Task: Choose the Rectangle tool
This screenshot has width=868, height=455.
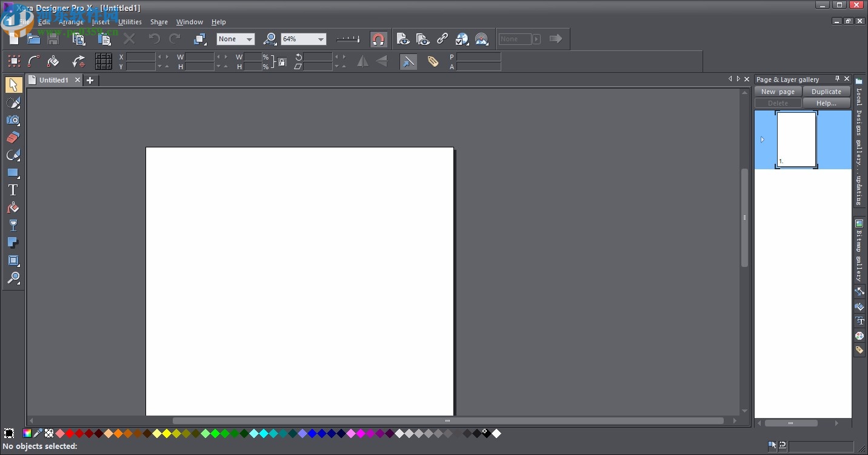Action: (x=13, y=173)
